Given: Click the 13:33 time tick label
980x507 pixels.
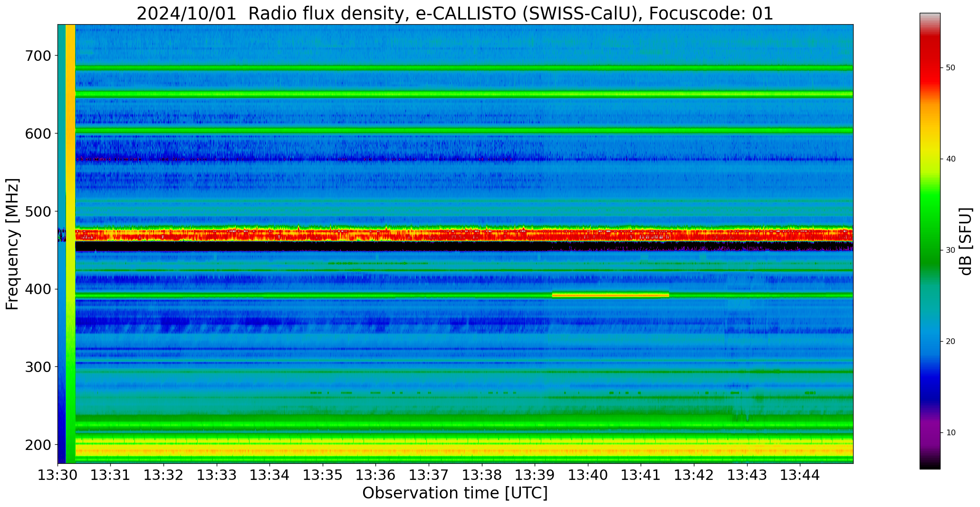Looking at the screenshot, I should pyautogui.click(x=217, y=475).
